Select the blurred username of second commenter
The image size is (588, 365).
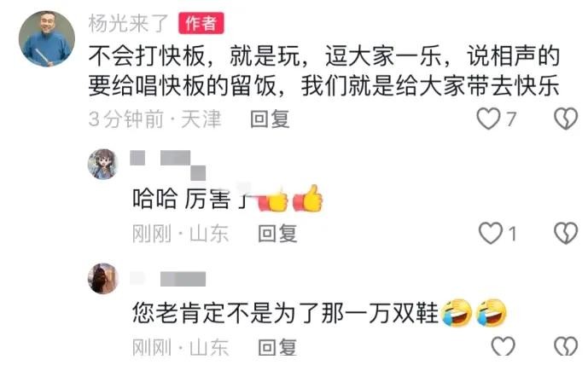[x=167, y=165]
